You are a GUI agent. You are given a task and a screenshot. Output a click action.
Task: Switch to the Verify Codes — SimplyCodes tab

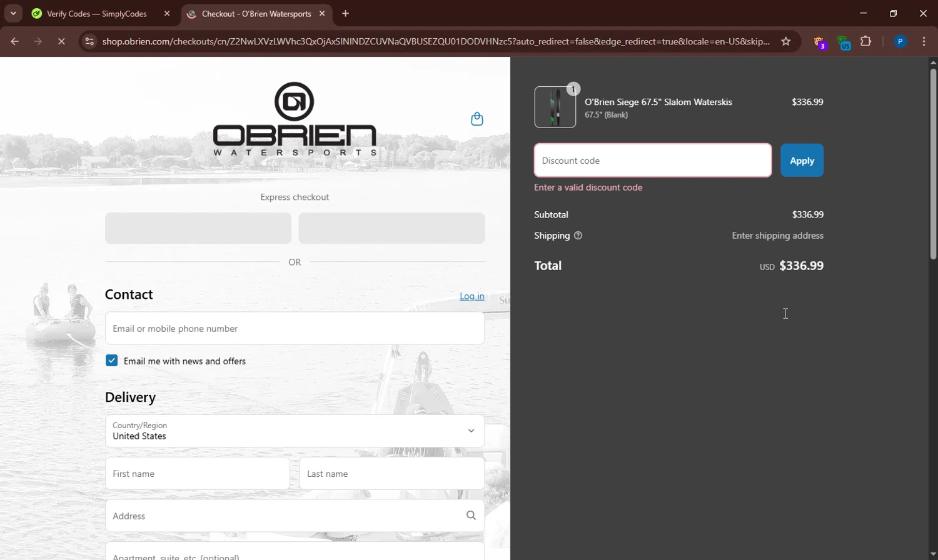click(97, 14)
